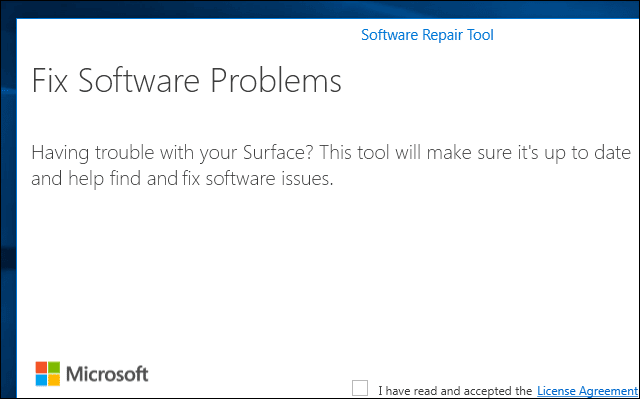The width and height of the screenshot is (640, 399).
Task: Click 'This tool will make sure' text
Action: coord(415,153)
